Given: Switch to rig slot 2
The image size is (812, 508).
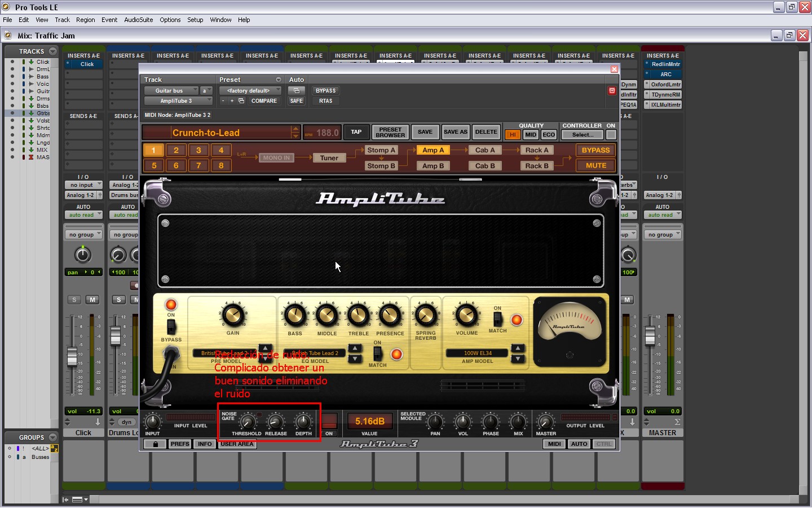Looking at the screenshot, I should (x=176, y=150).
